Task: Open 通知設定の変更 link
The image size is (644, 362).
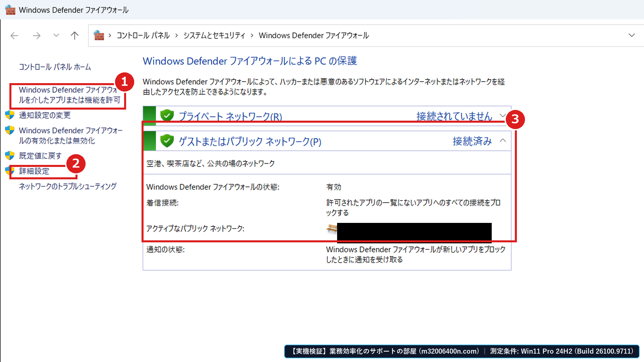Action: pos(45,115)
